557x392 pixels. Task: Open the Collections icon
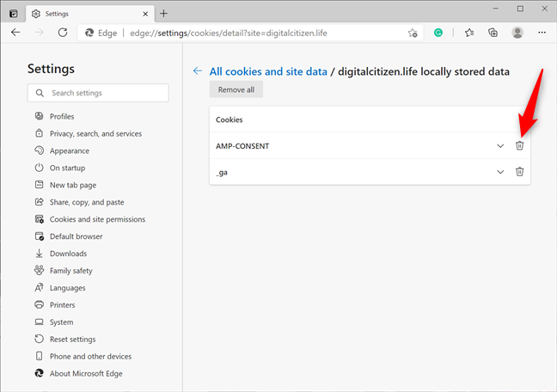493,33
